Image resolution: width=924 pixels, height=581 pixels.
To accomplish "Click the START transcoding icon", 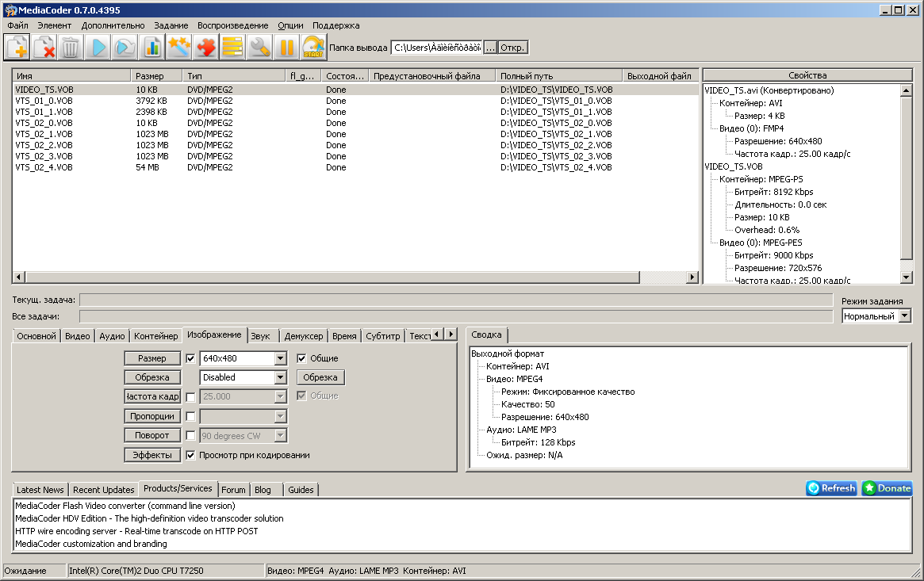I will point(313,47).
